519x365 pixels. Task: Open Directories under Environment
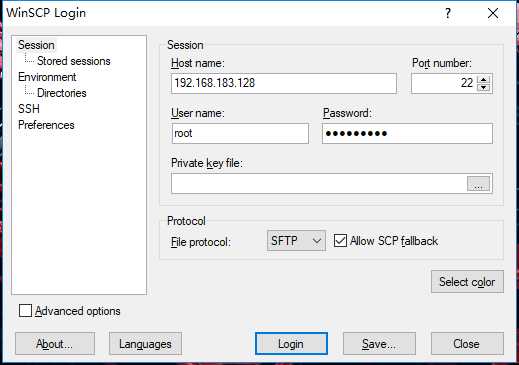62,93
